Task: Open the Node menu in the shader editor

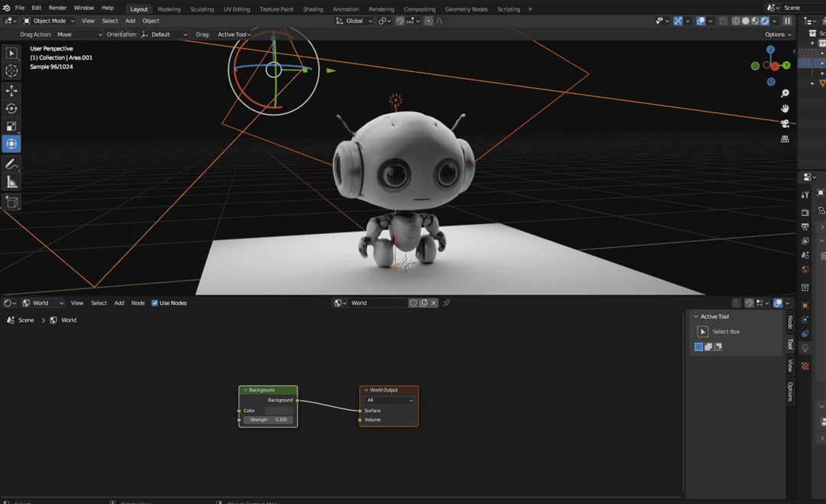Action: 138,303
